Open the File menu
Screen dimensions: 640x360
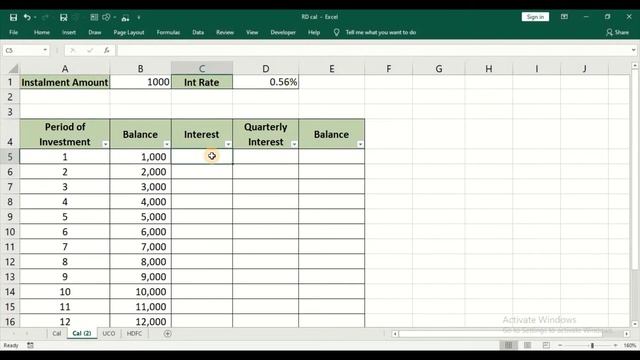click(13, 32)
